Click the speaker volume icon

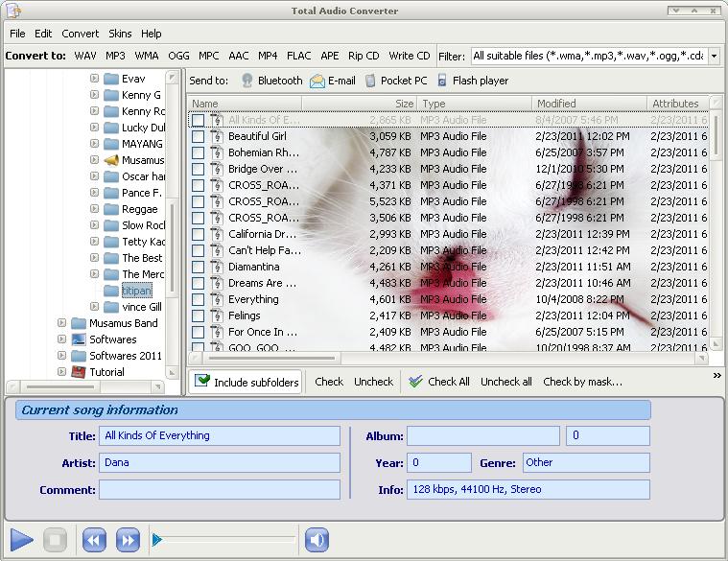(317, 540)
